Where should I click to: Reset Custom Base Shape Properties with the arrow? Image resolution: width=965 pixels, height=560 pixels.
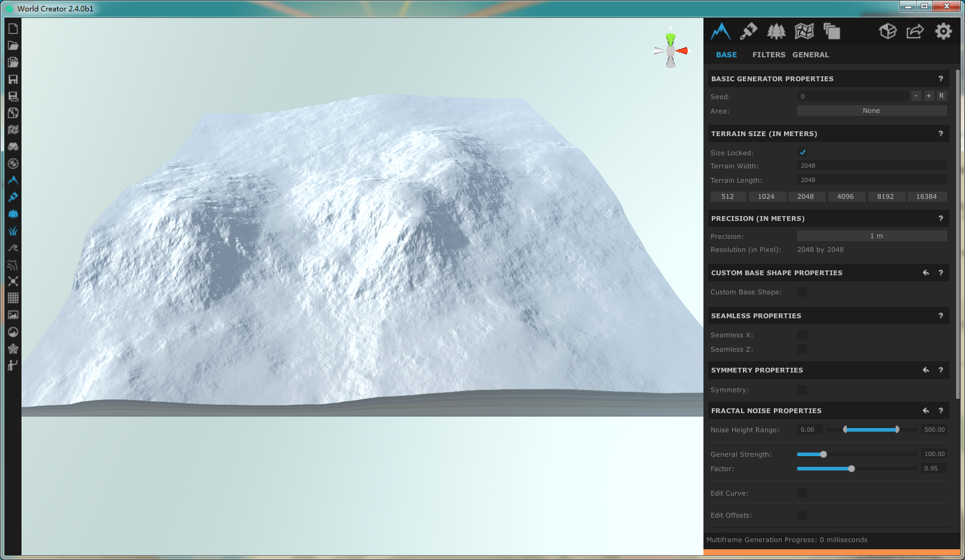926,273
